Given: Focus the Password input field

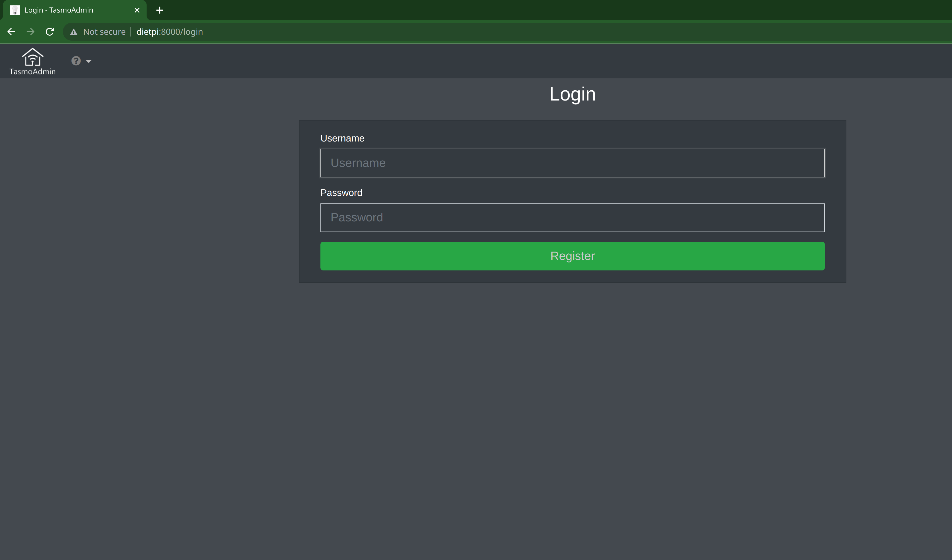Looking at the screenshot, I should click(x=572, y=217).
